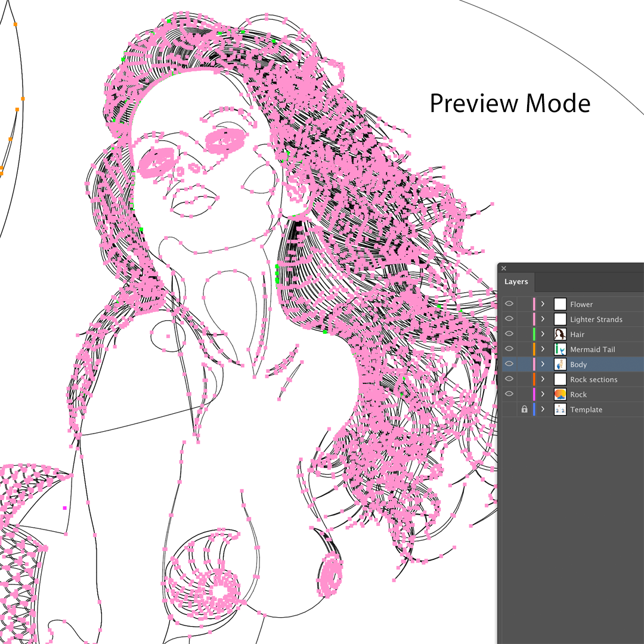Expand the Template layer contents
Screen dimensions: 644x644
[x=543, y=409]
